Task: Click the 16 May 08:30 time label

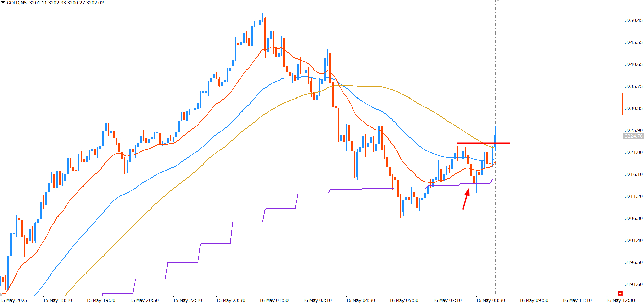Action: 490,300
